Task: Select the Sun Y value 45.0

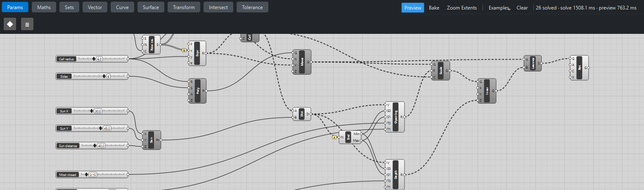Action: (x=107, y=128)
